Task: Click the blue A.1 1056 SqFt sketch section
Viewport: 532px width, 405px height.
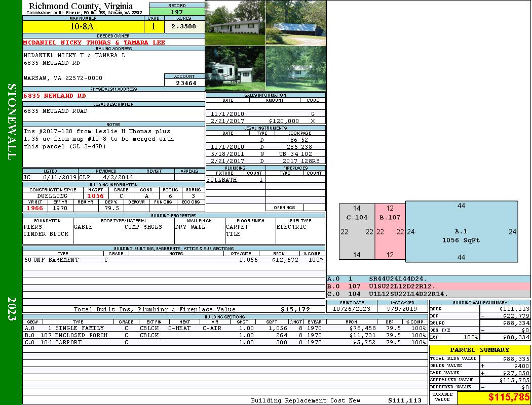Action: [x=461, y=232]
